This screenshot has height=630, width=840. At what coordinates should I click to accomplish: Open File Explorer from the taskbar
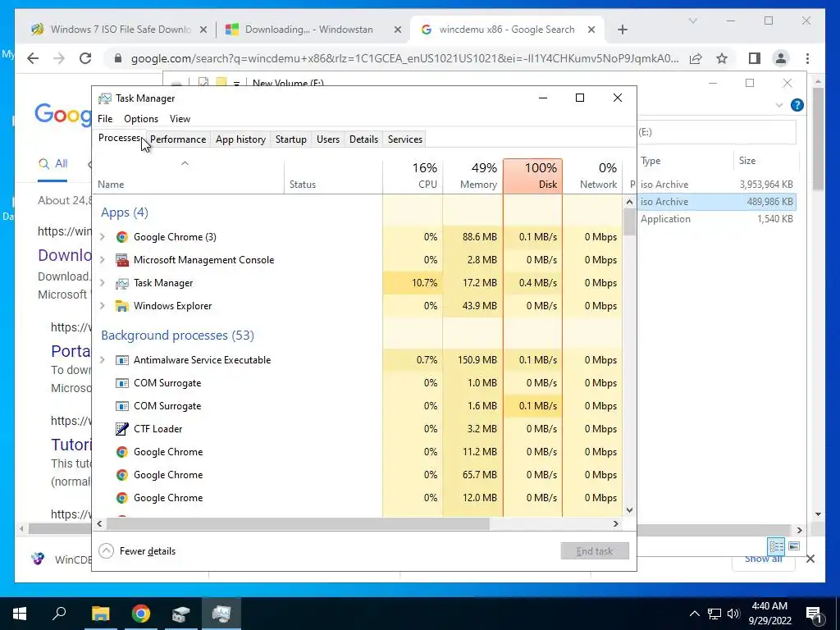pos(101,614)
